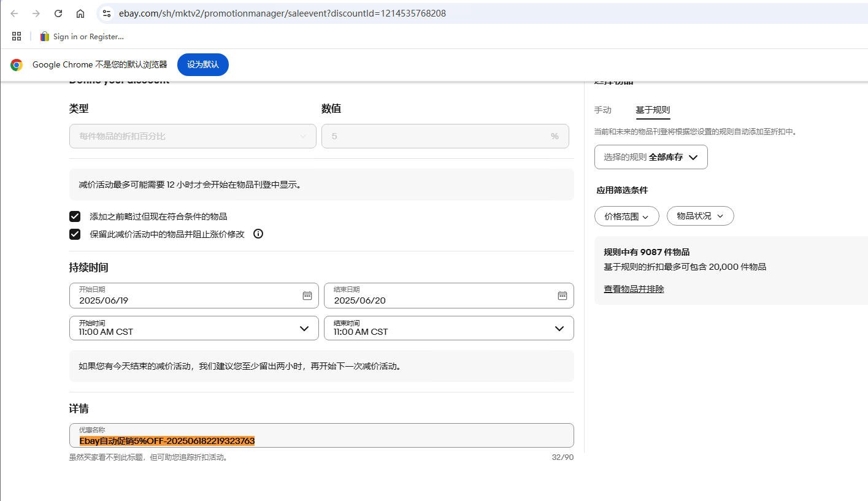Open the discount type dropdown (每件物品的折扣百分比)
The height and width of the screenshot is (501, 868).
coord(193,136)
